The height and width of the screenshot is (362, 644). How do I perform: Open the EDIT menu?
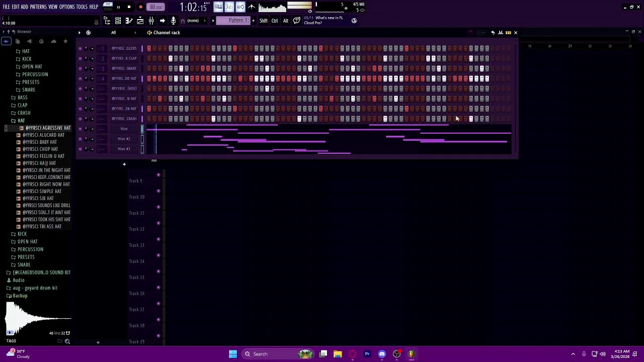[x=15, y=7]
